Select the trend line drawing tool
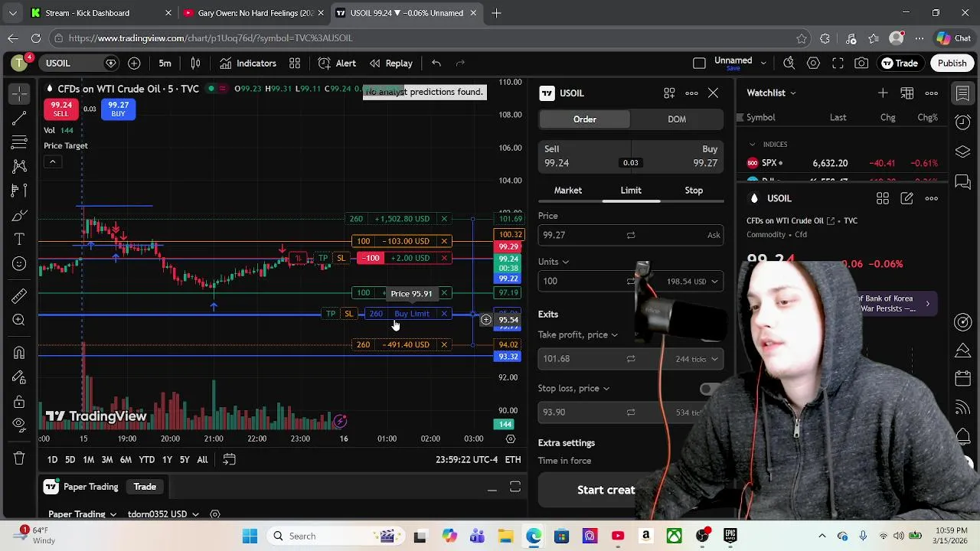Viewport: 980px width, 551px height. pos(19,118)
